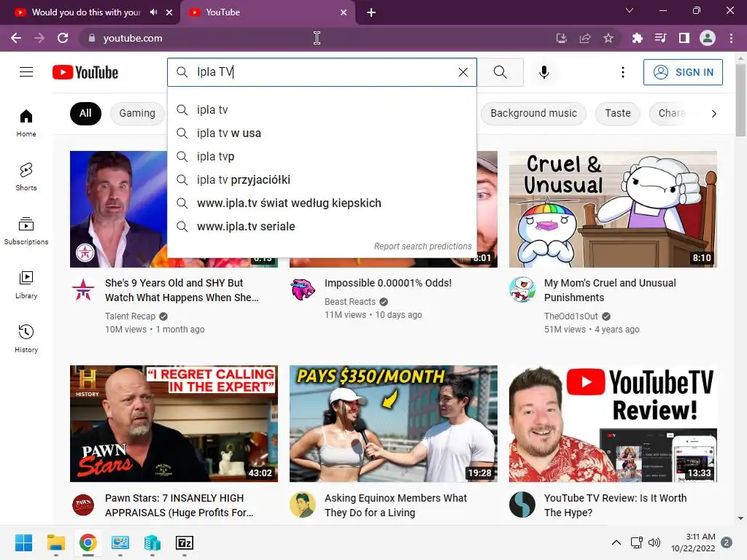Close the "Would you do this" tab

click(169, 12)
